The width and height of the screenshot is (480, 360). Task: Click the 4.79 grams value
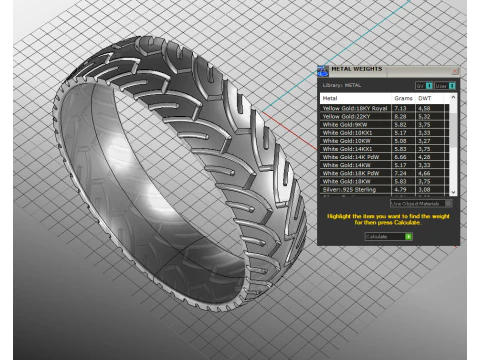pos(400,189)
